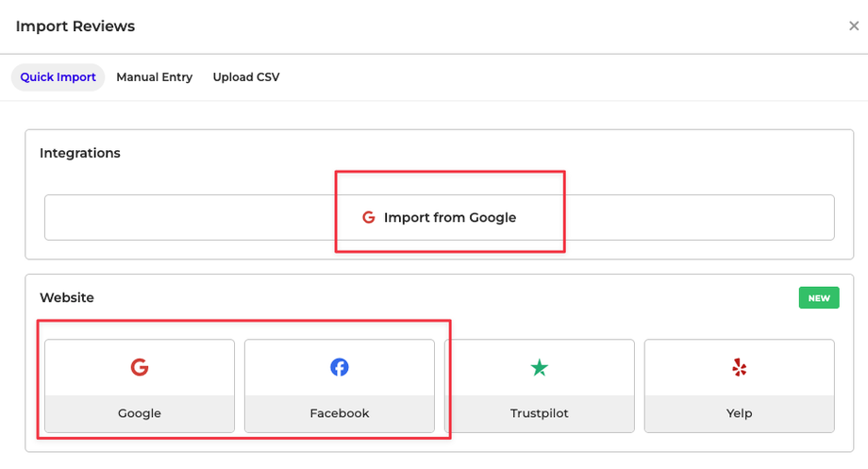The width and height of the screenshot is (868, 469).
Task: Click the Import Reviews dialog title
Action: (75, 26)
